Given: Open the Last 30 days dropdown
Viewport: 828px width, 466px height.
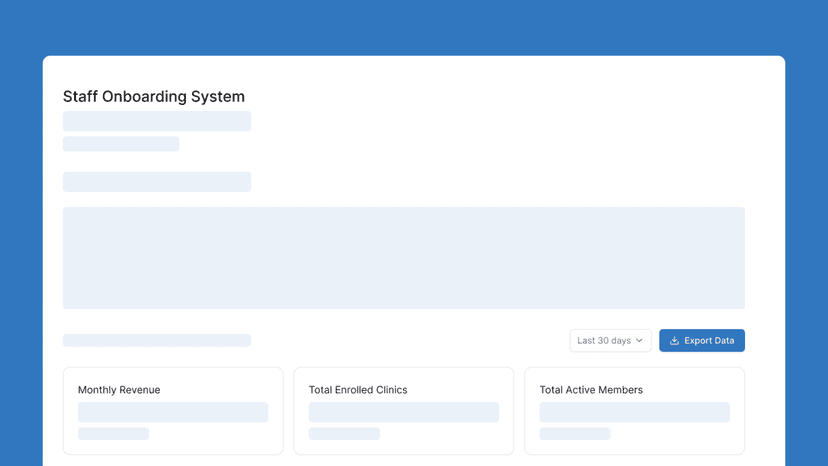Looking at the screenshot, I should coord(610,341).
